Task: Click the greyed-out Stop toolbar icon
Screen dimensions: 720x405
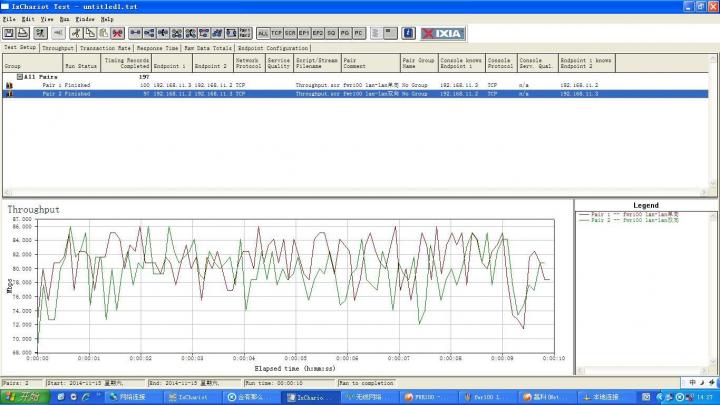Action: pyautogui.click(x=58, y=33)
